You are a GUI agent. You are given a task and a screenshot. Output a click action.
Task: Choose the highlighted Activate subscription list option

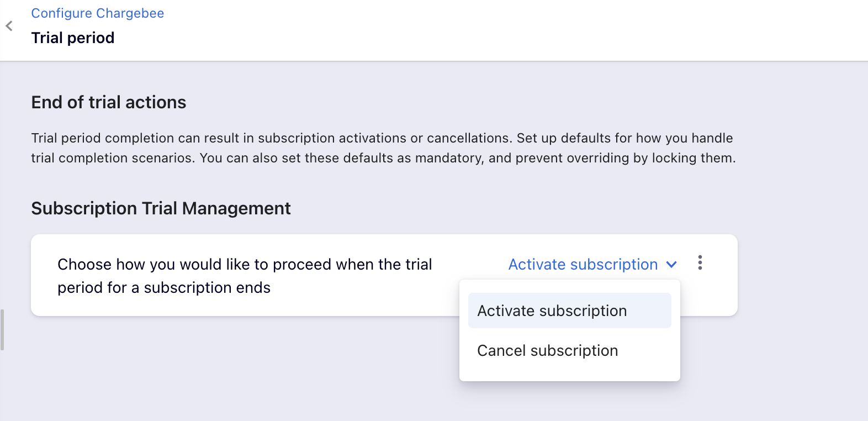click(552, 311)
